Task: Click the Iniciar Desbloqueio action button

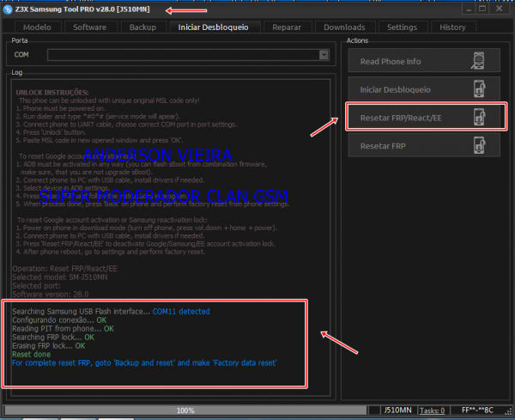Action: (424, 88)
